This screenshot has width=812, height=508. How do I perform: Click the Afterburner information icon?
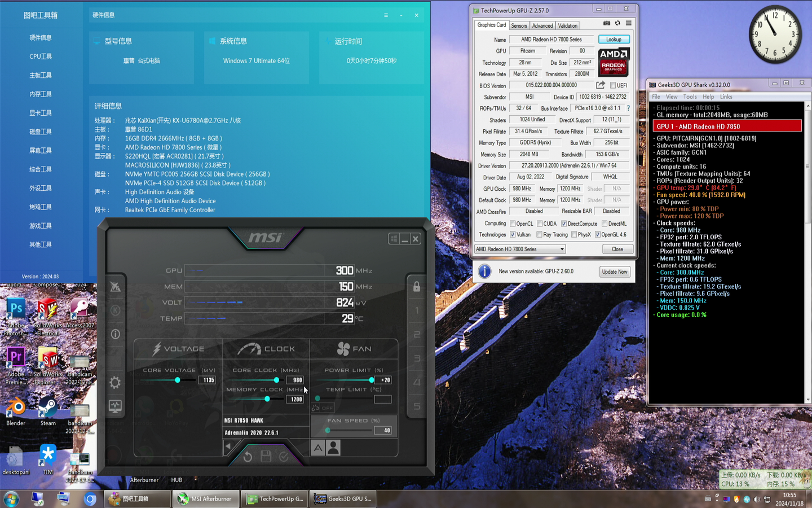(x=115, y=333)
